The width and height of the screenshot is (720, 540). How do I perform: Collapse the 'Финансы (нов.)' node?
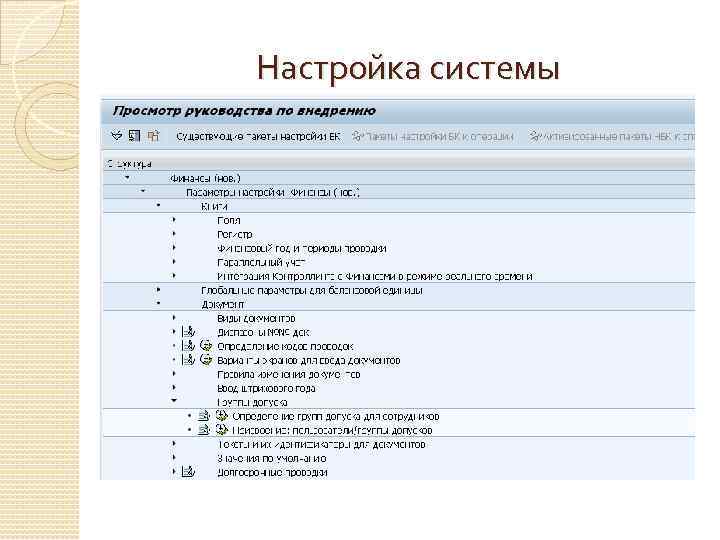pyautogui.click(x=127, y=177)
